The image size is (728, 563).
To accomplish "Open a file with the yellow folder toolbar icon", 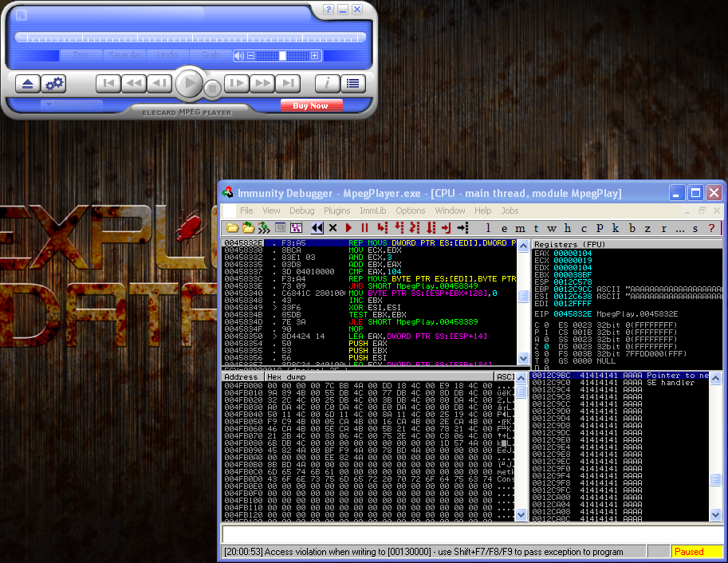I will pos(232,227).
